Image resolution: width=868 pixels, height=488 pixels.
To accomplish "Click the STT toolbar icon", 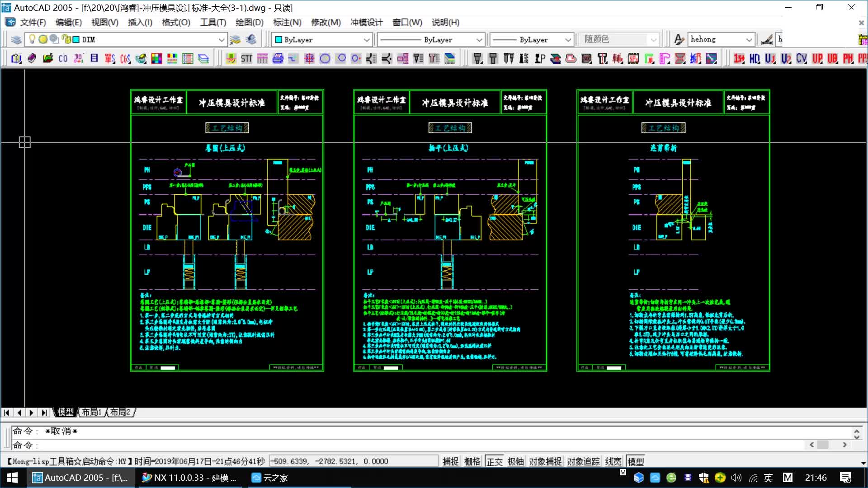I will coord(246,58).
